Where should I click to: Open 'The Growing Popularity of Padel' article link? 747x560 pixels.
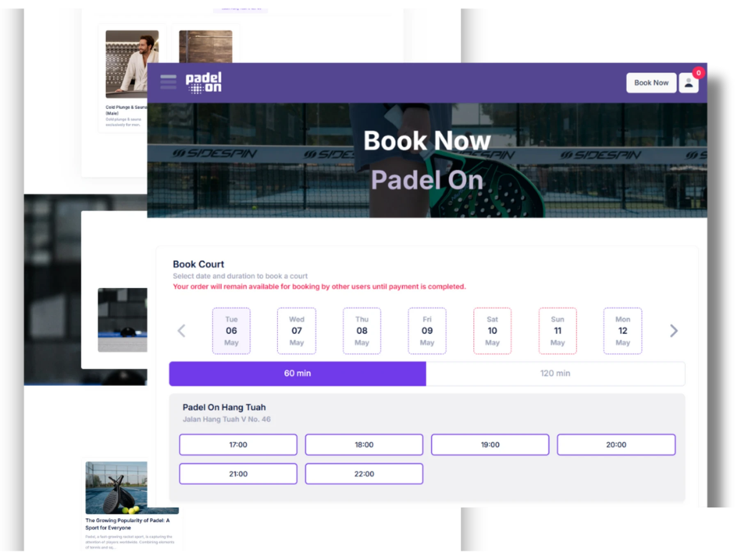(127, 524)
